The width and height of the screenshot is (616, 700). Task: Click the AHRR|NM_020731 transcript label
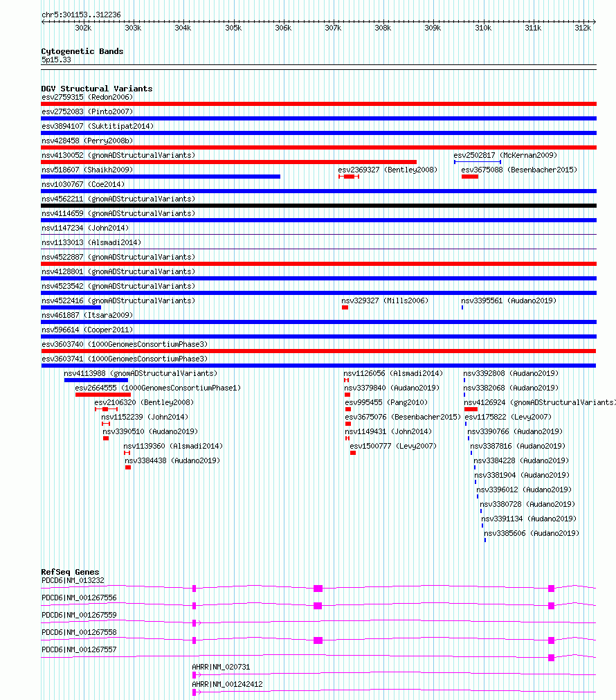tap(221, 667)
